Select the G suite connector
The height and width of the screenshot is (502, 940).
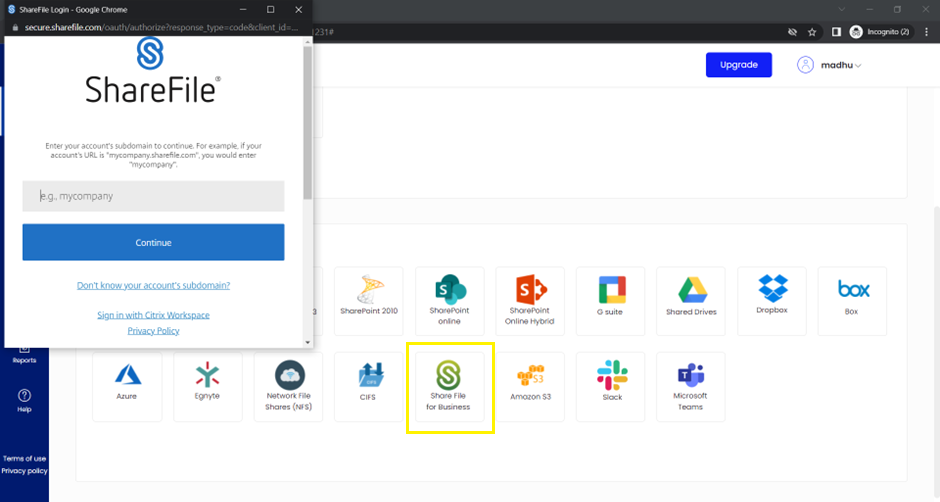point(611,301)
